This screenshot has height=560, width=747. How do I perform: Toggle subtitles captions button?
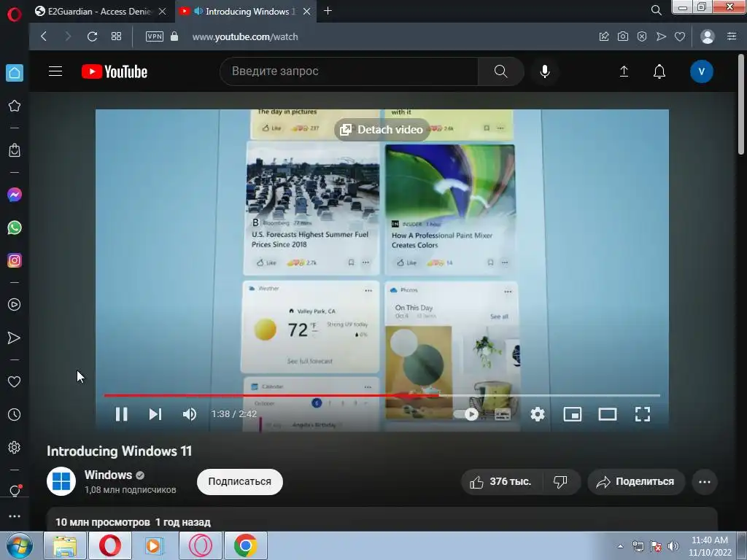(503, 414)
